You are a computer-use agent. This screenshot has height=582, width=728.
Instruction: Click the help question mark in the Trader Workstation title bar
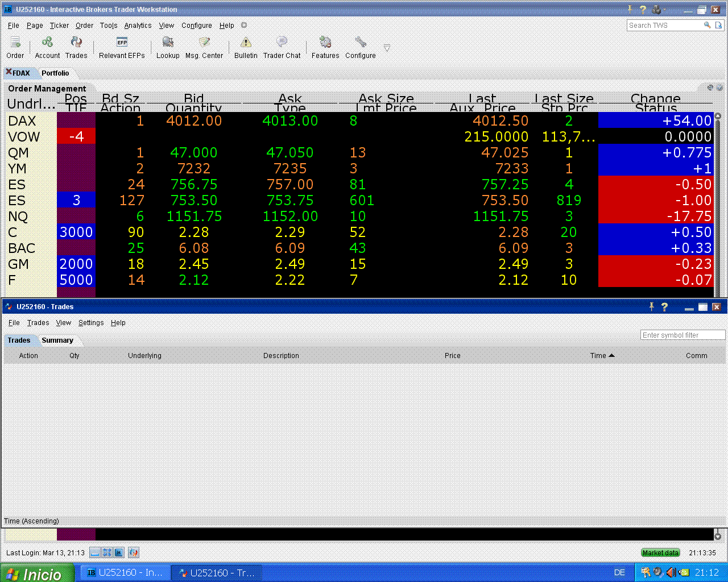(643, 9)
